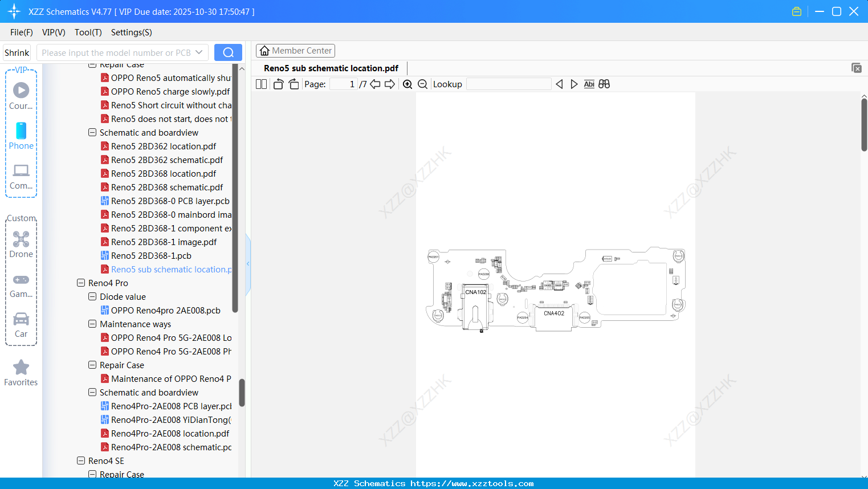Click the search magnifier button
This screenshot has height=489, width=868.
(x=228, y=52)
